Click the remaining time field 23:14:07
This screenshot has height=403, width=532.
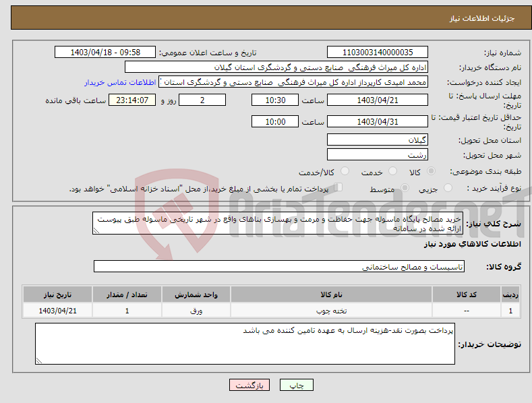(x=132, y=100)
